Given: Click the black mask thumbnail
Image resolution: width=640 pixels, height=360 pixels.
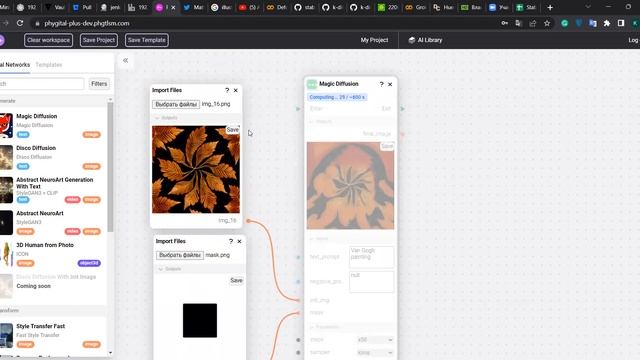Looking at the screenshot, I should coord(200,320).
